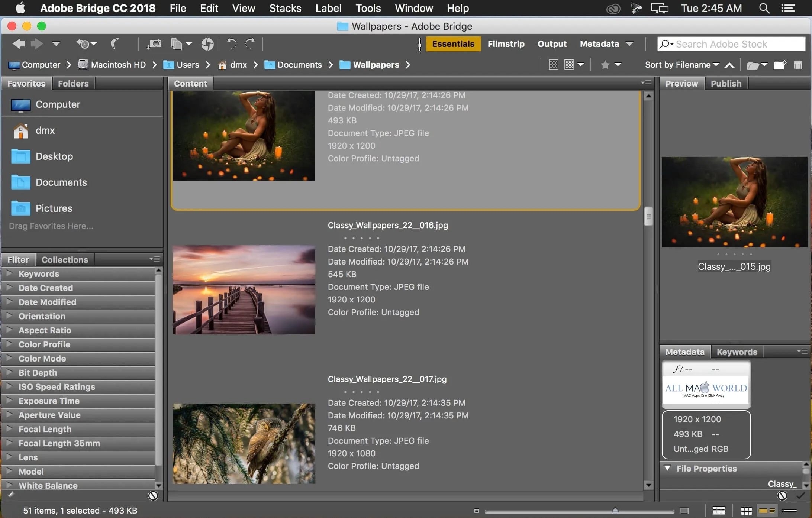This screenshot has height=518, width=812.
Task: Select the owl photo thumbnail Classy_Wallpapers_22__017.jpg
Action: click(244, 444)
